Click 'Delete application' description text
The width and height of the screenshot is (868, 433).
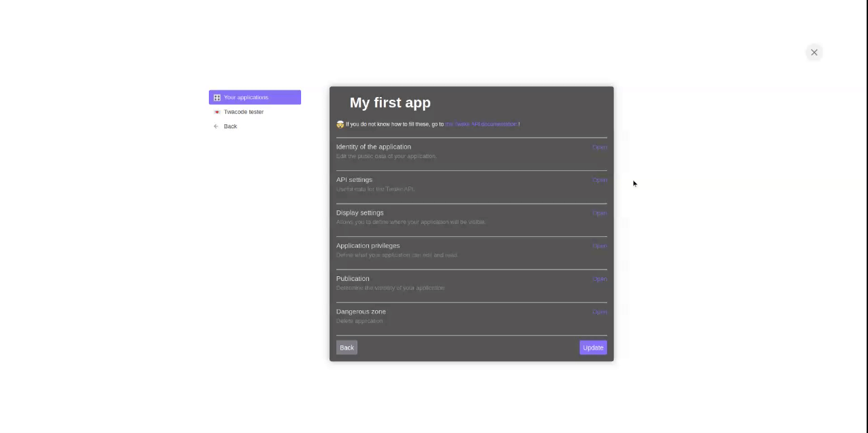(x=360, y=321)
